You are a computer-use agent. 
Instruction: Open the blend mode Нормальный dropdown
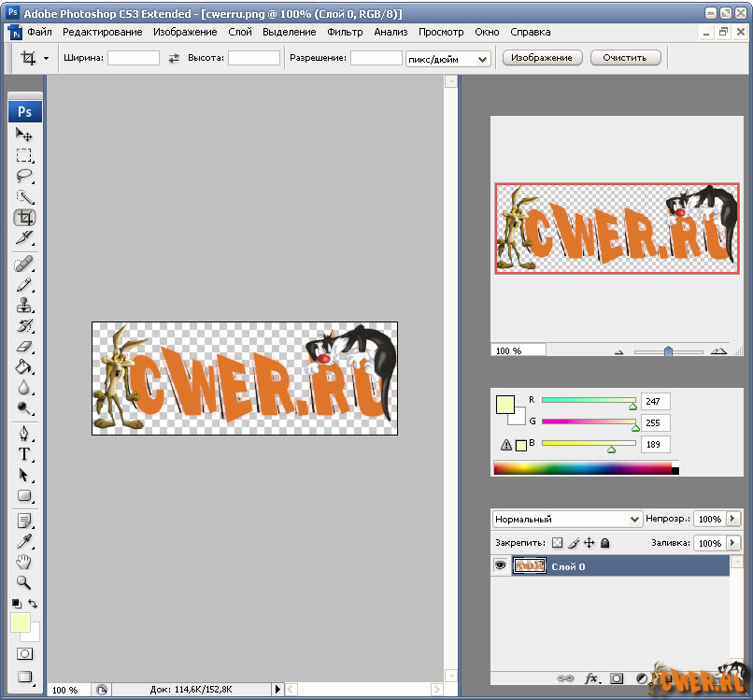click(565, 519)
